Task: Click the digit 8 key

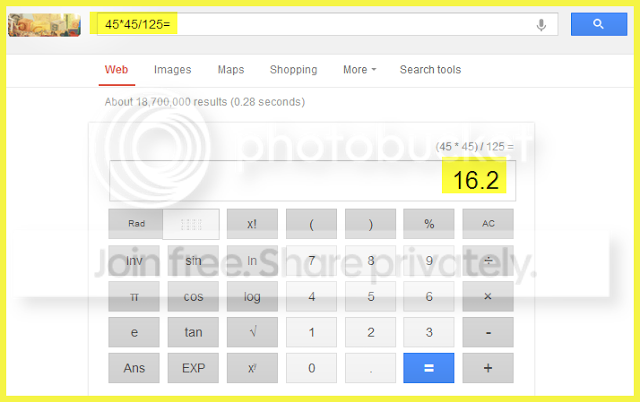Action: coord(370,260)
